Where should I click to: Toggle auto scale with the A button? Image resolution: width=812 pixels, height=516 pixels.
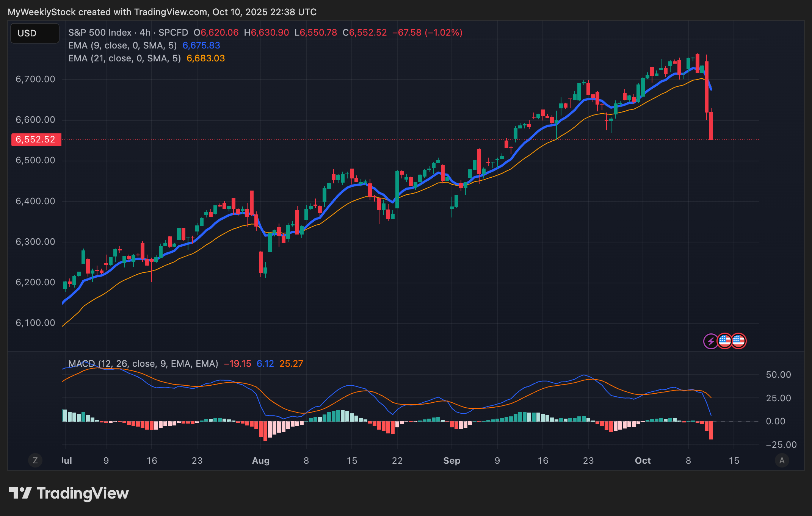point(782,460)
